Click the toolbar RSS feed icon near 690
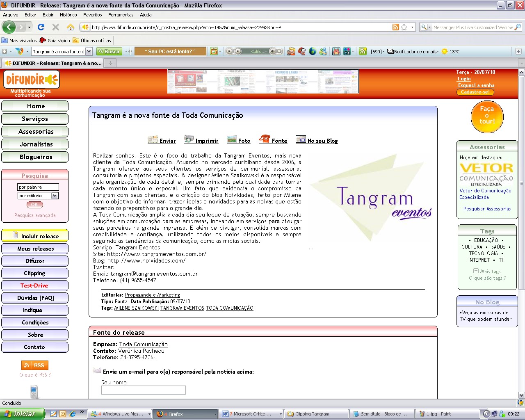Viewport: 525px width, 420px height. click(363, 51)
